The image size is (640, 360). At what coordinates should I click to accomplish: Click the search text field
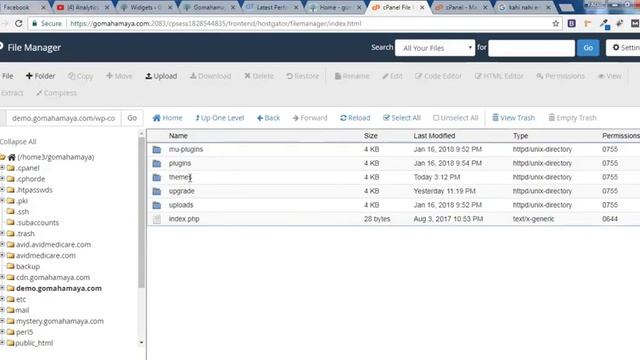[x=531, y=48]
